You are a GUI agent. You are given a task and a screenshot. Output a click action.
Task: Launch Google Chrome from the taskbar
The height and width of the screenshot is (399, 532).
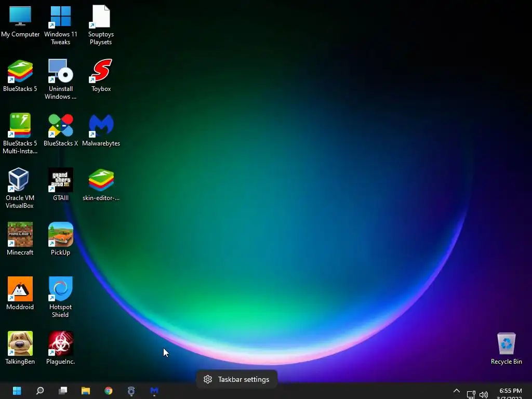coord(109,391)
